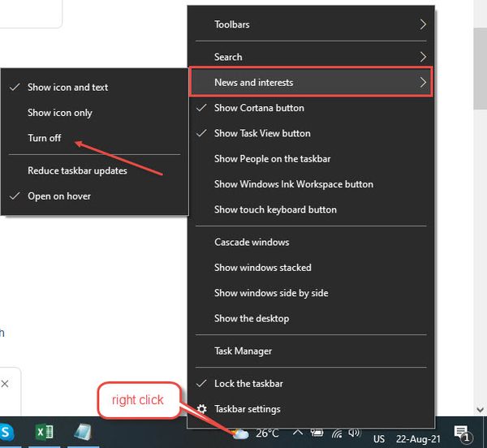Image resolution: width=487 pixels, height=448 pixels.
Task: Choose Show icon only option
Action: 60,113
